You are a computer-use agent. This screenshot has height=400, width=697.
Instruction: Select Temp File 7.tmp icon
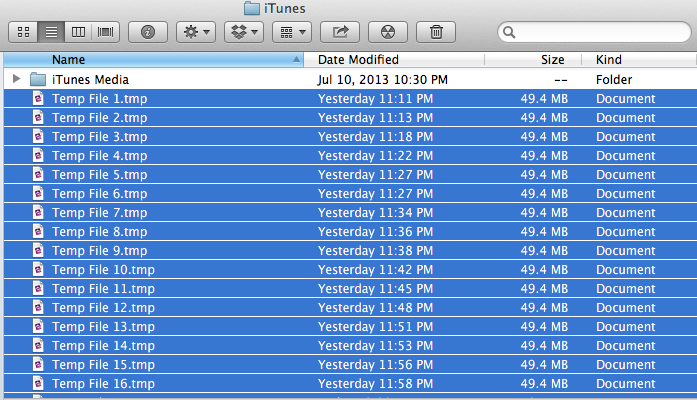(38, 212)
